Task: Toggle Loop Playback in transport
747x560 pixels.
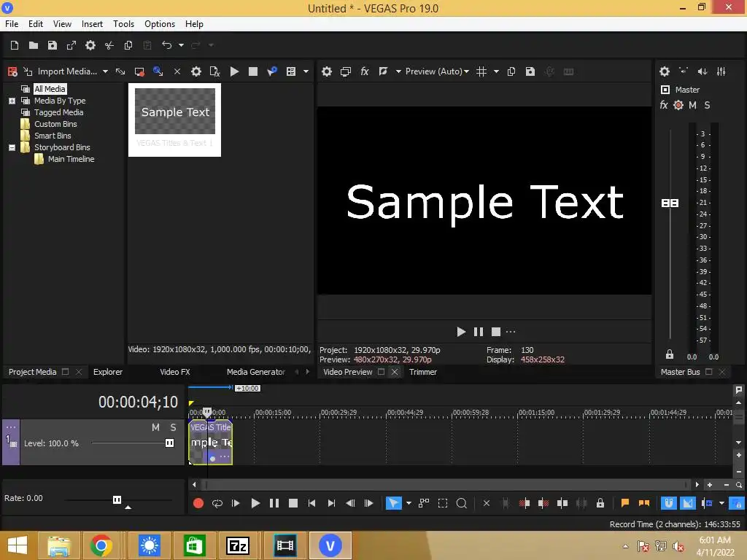Action: coord(217,503)
